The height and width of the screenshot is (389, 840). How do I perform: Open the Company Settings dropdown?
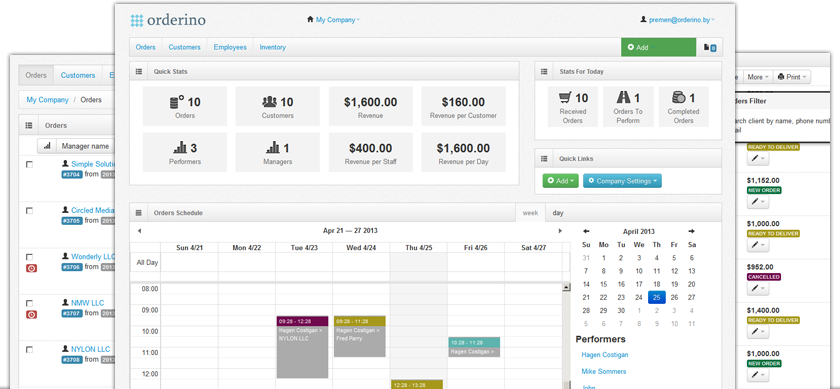(x=622, y=181)
